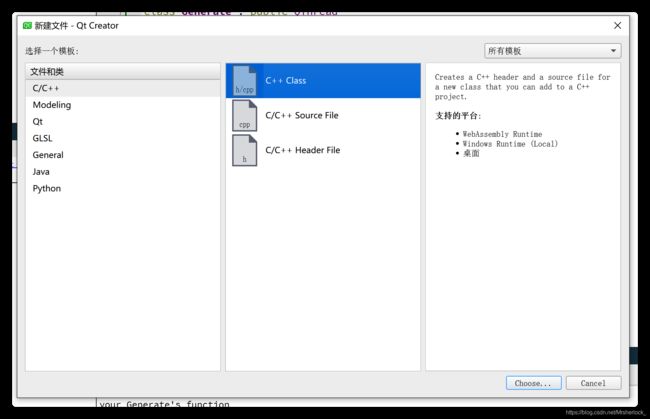This screenshot has width=650, height=419.
Task: Click the C++ Class h/cpp file icon
Action: 245,80
